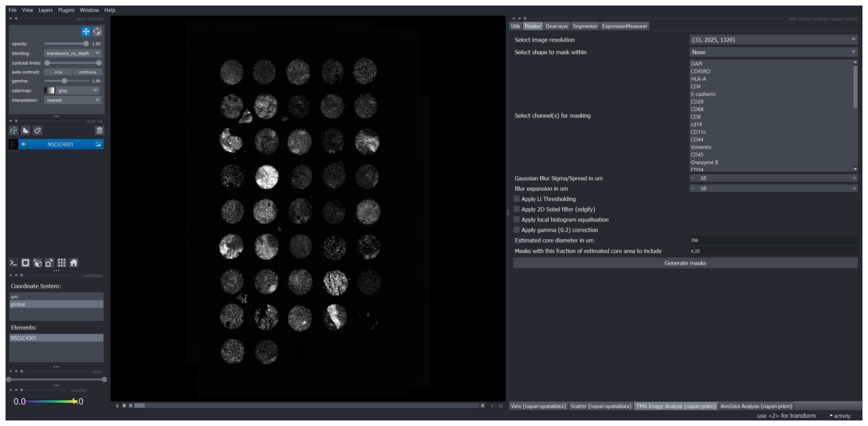Click auto-contrast continuous button
Viewport: 868px width, 426px height.
[x=87, y=72]
